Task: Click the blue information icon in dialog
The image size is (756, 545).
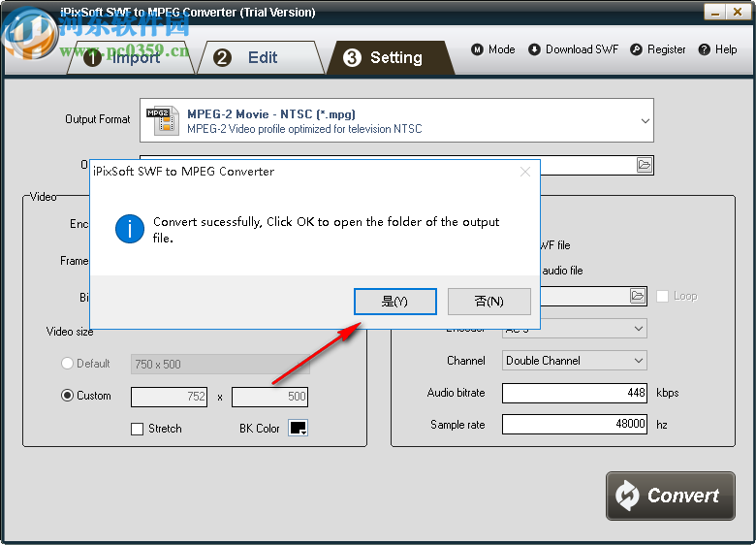Action: (x=130, y=229)
